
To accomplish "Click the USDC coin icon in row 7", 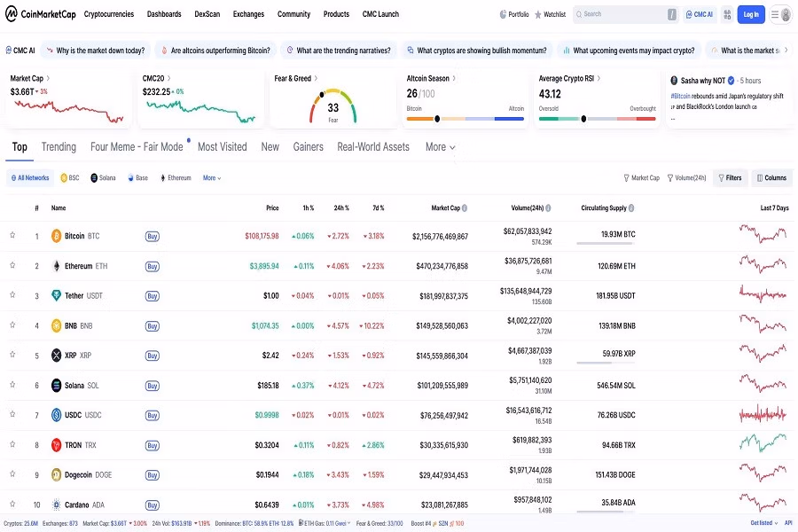I will point(56,415).
